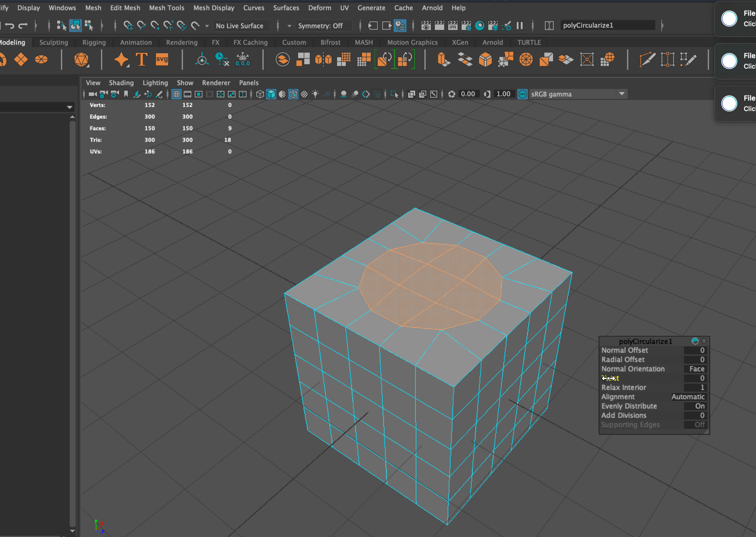Select the Target Weld pencil tool
Image resolution: width=756 pixels, height=537 pixels.
coord(688,59)
